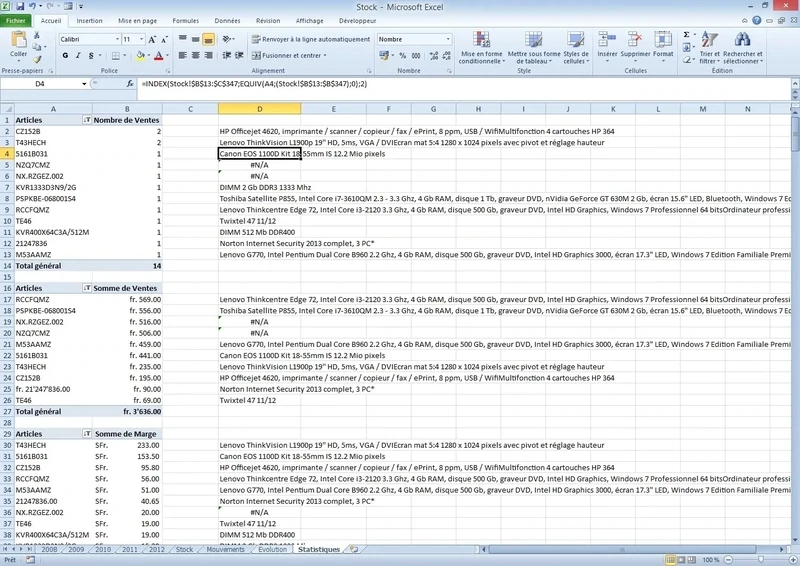Select the Evolution sheet tab

pyautogui.click(x=272, y=550)
